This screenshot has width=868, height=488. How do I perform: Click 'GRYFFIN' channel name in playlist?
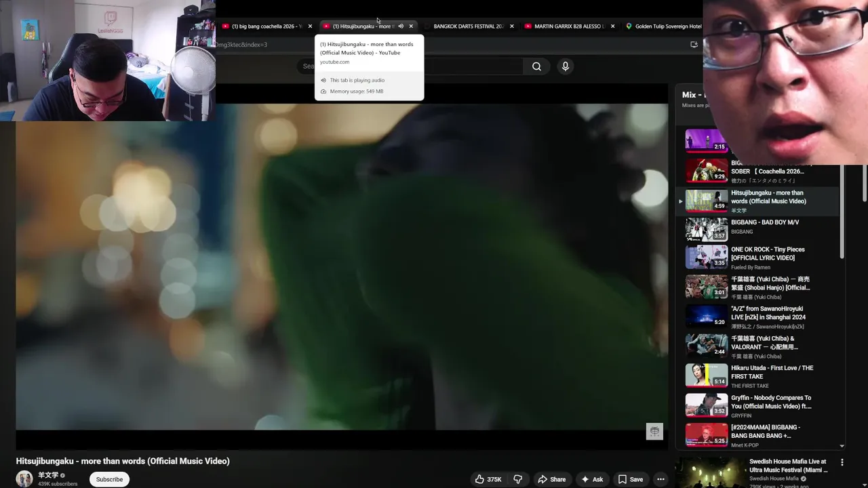741,415
